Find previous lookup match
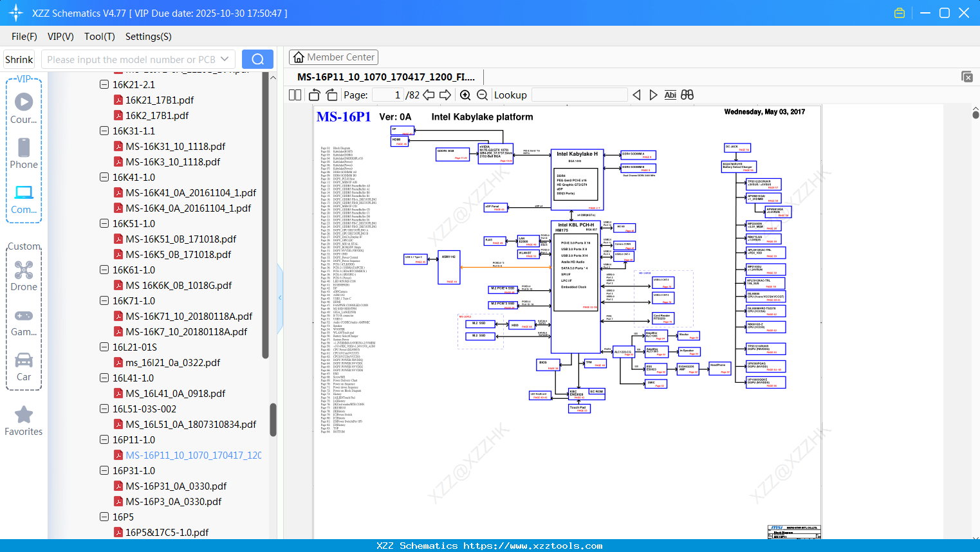This screenshot has height=552, width=980. [636, 95]
